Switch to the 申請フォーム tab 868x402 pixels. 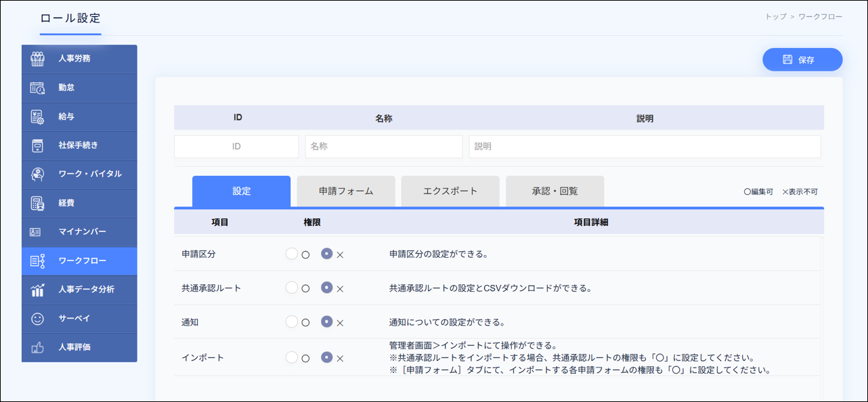pos(346,192)
